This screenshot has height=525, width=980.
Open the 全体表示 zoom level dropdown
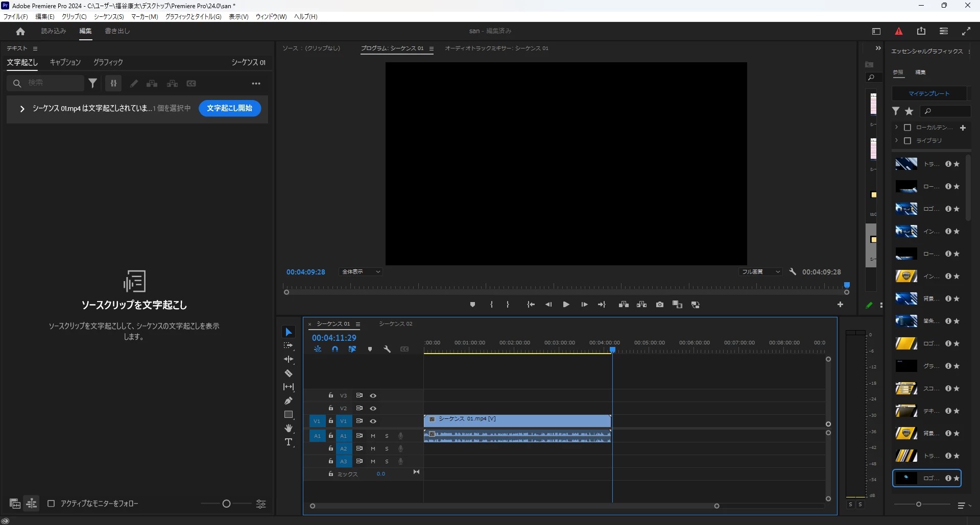tap(361, 272)
